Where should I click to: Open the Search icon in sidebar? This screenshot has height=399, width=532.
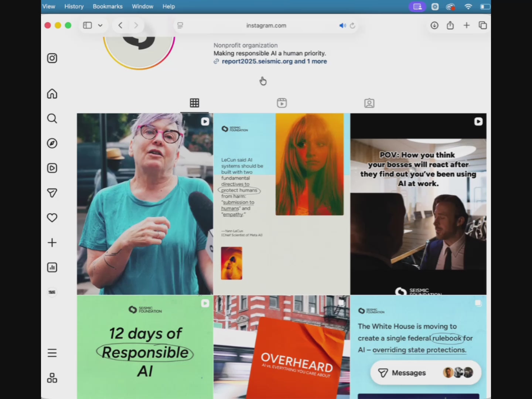point(52,119)
